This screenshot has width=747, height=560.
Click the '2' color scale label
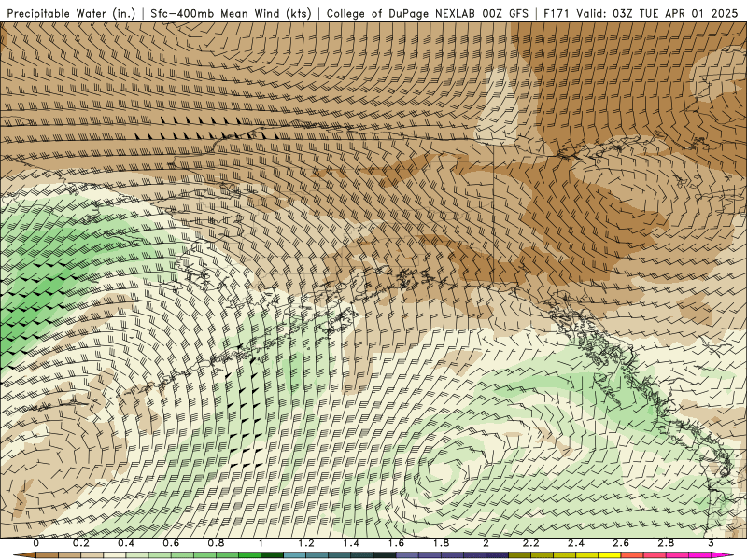click(x=486, y=543)
